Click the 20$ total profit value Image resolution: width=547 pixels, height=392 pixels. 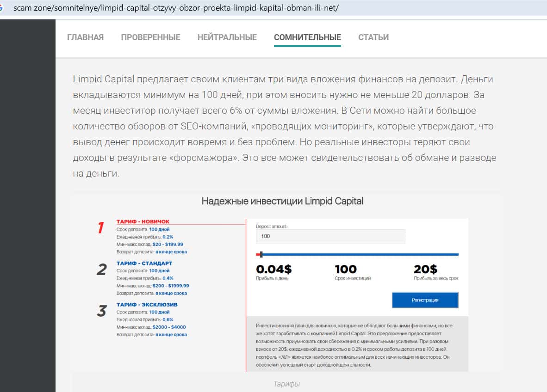425,269
